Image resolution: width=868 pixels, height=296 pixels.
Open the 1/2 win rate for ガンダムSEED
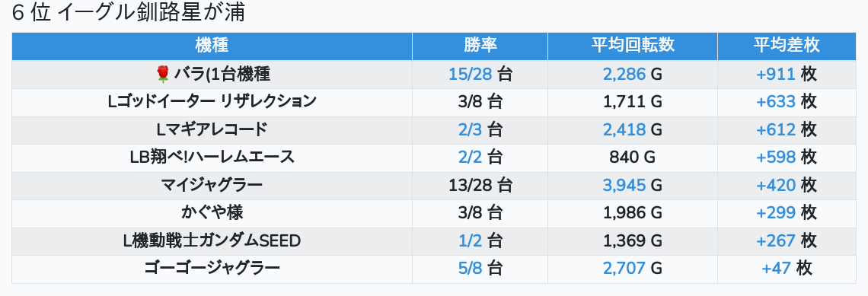[470, 240]
